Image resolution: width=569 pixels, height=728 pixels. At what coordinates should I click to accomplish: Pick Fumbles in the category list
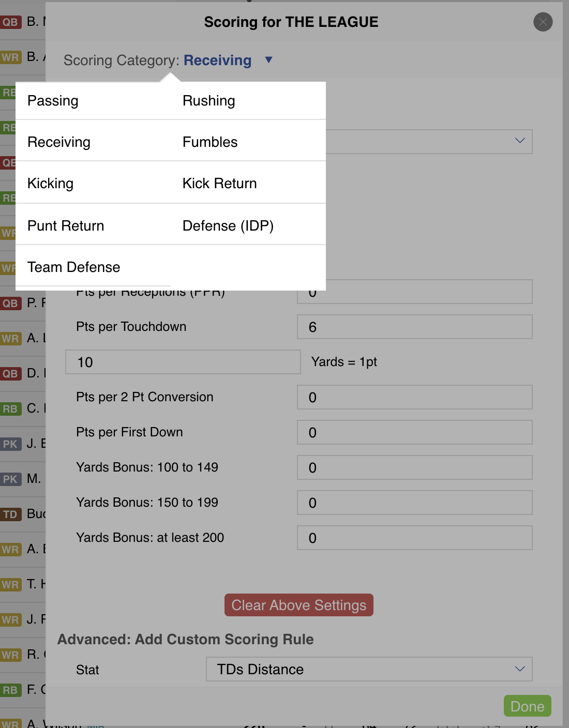click(210, 142)
